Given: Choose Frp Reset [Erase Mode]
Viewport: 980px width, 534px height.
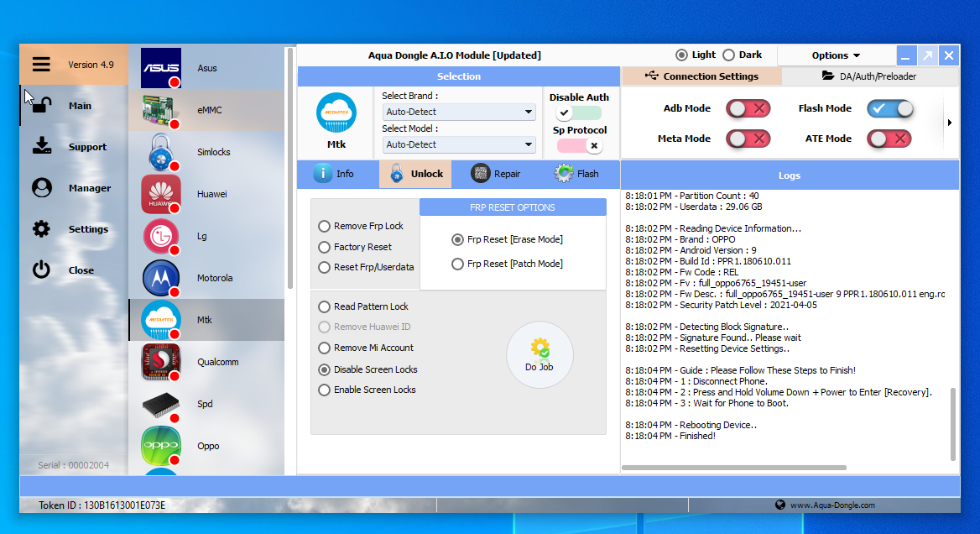Looking at the screenshot, I should coord(507,239).
